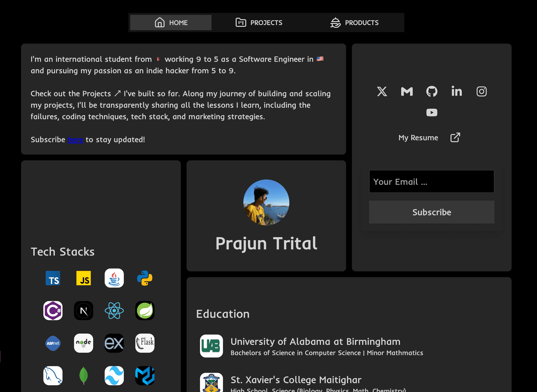This screenshot has height=392, width=537.
Task: Focus the Your Email input field
Action: [432, 182]
